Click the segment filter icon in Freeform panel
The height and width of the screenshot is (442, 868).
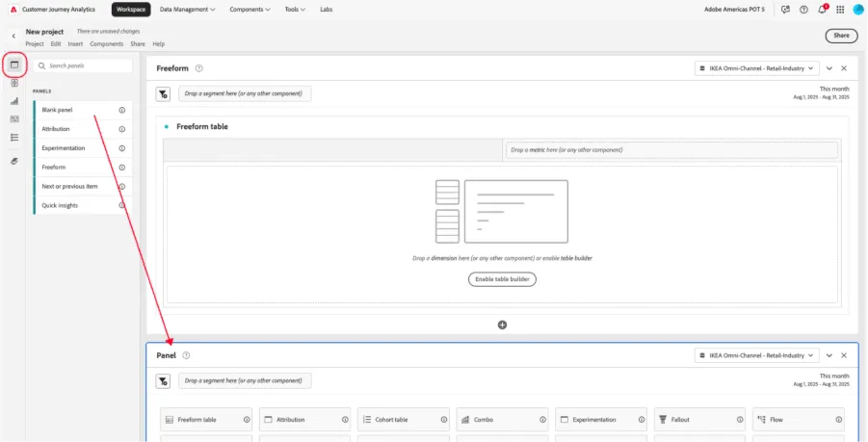click(x=163, y=94)
